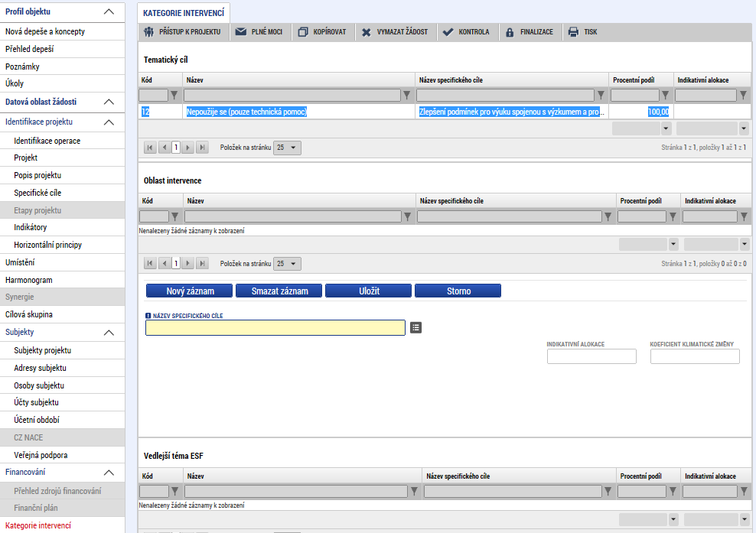This screenshot has width=756, height=533.
Task: Click filter icon for Název specifického cíle in Oblast intervence
Action: [608, 216]
